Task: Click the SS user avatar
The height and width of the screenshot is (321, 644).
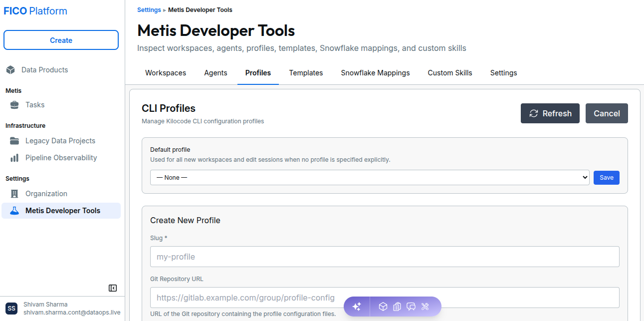Action: pyautogui.click(x=11, y=309)
